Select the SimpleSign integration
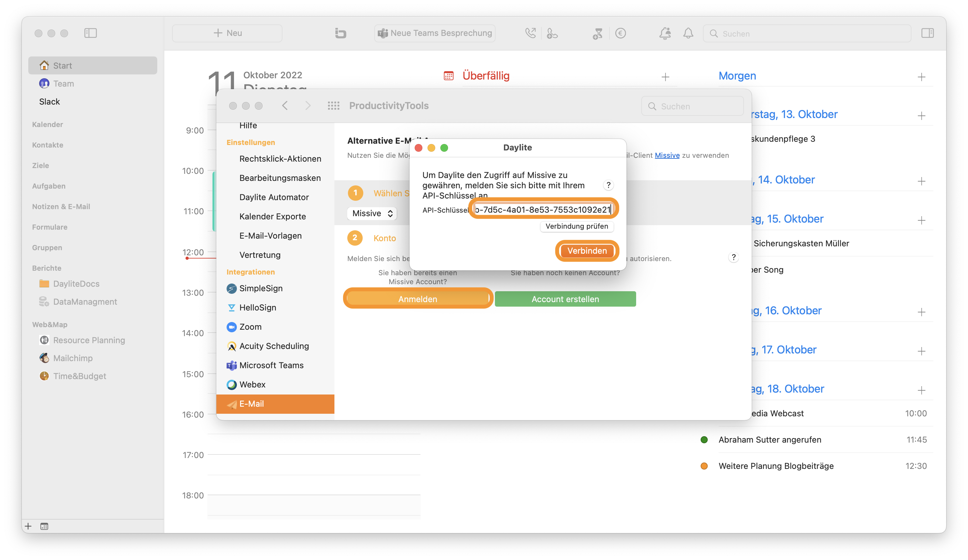968x560 pixels. 275,288
